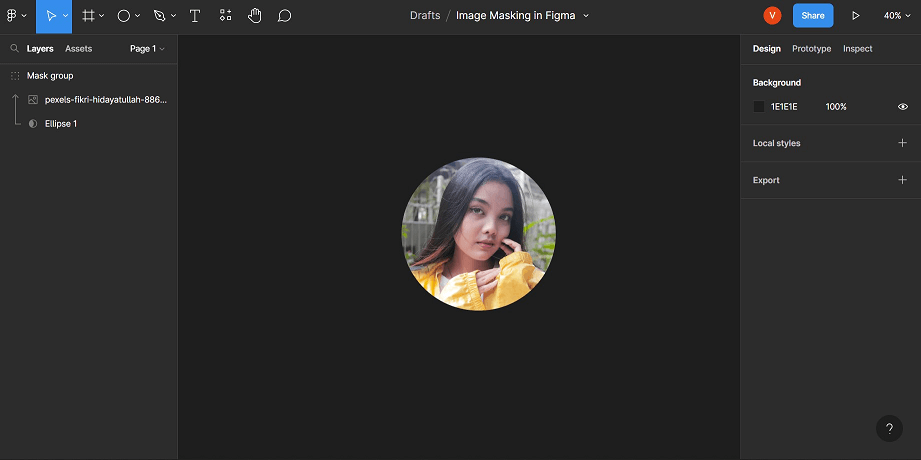The width and height of the screenshot is (921, 460).
Task: Switch to the Prototype tab
Action: [x=811, y=49]
